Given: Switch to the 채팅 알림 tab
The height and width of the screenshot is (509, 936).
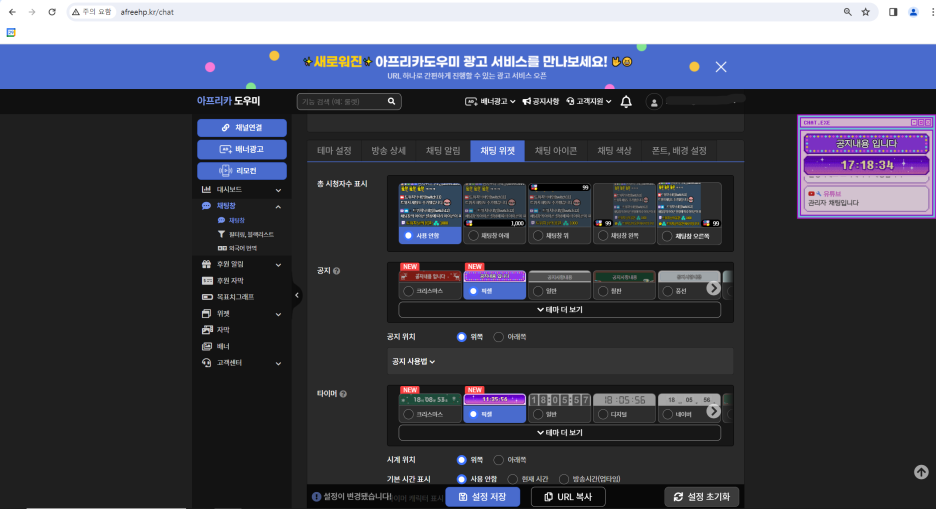Looking at the screenshot, I should pos(443,151).
